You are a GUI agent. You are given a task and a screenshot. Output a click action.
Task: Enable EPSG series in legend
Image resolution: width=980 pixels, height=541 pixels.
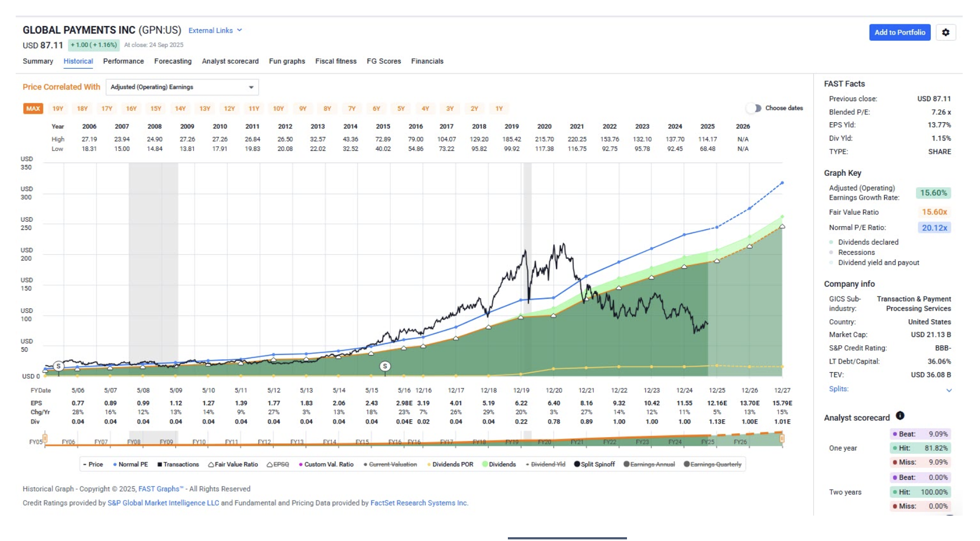[x=278, y=464]
